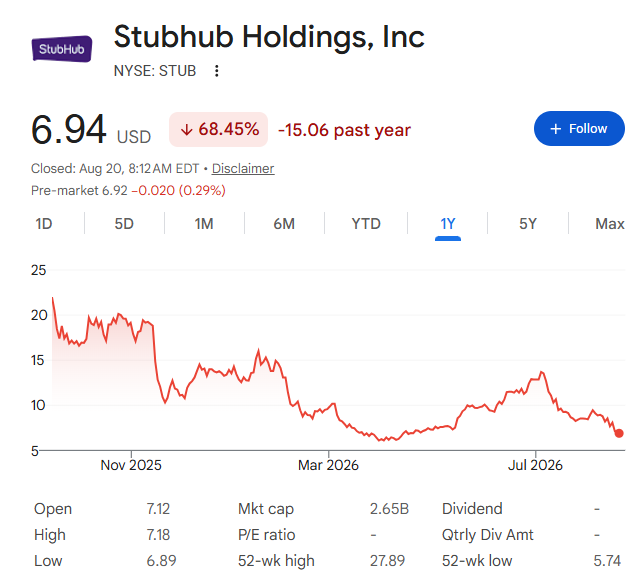Click the red down-arrow percentage badge

point(219,130)
